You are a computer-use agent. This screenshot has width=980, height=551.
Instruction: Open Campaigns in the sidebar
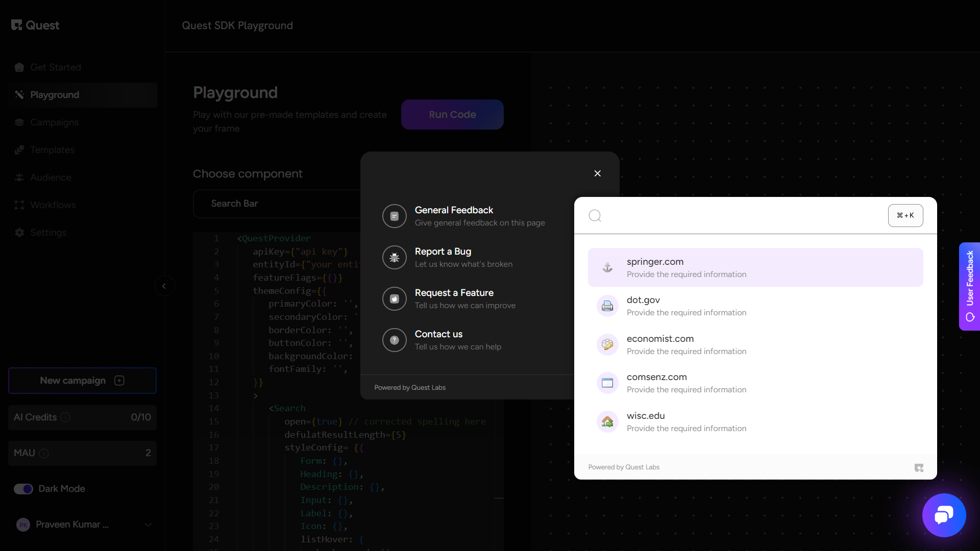coord(54,122)
